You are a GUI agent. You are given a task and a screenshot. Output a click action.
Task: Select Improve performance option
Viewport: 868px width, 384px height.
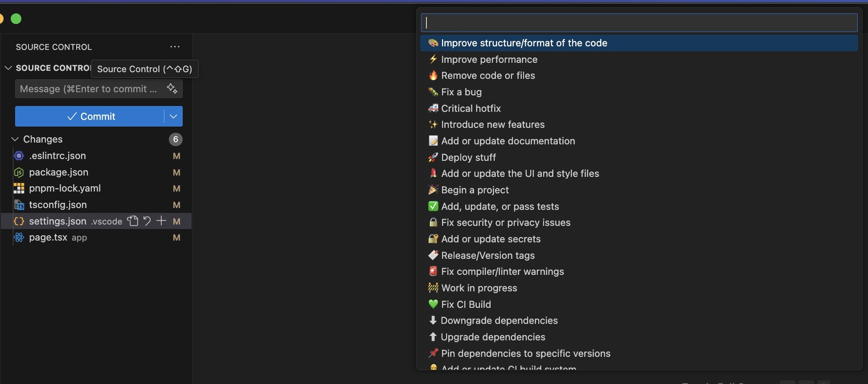639,59
